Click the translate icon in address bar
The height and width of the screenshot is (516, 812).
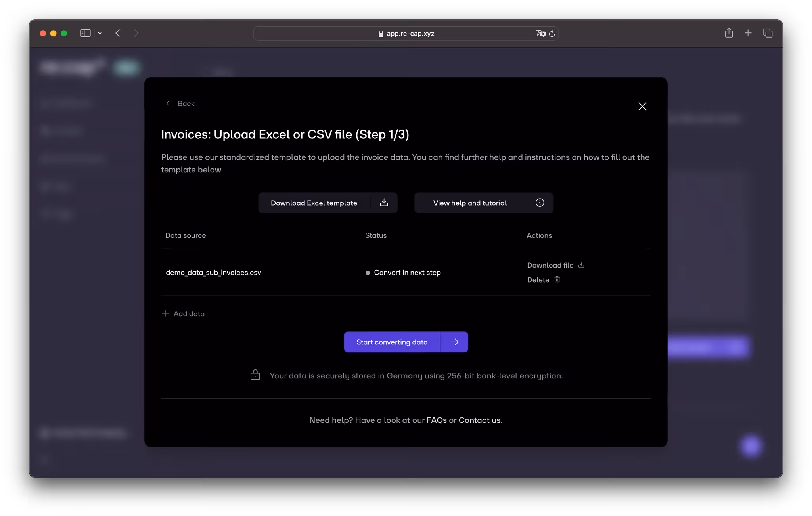[540, 33]
